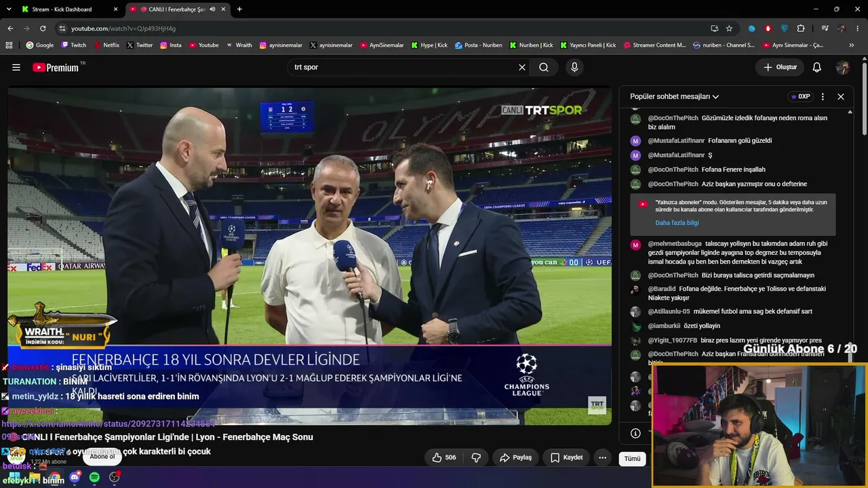Open the Twitter bookmark

(140, 45)
